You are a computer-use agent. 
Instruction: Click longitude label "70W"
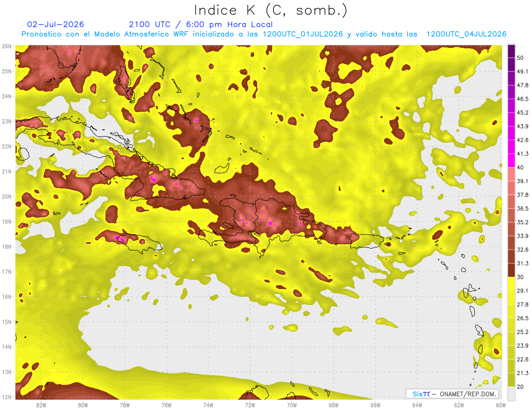pyautogui.click(x=292, y=405)
